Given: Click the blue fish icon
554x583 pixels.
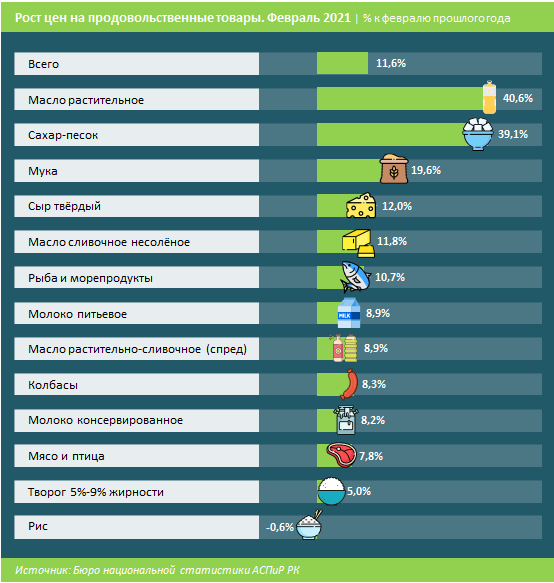Looking at the screenshot, I should click(356, 277).
